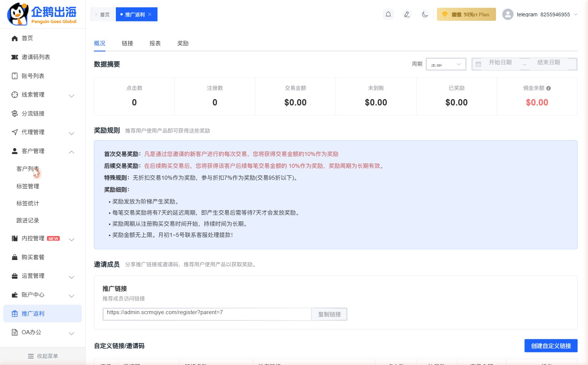The height and width of the screenshot is (365, 588).
Task: Click the 注册数 value 0
Action: [x=215, y=102]
